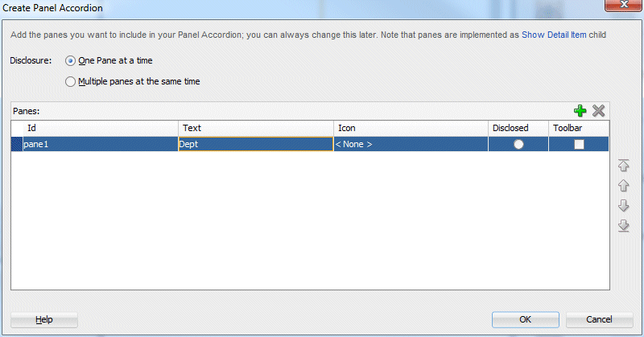Open the Show Detail Item link
Image resolution: width=644 pixels, height=337 pixels.
click(x=554, y=35)
